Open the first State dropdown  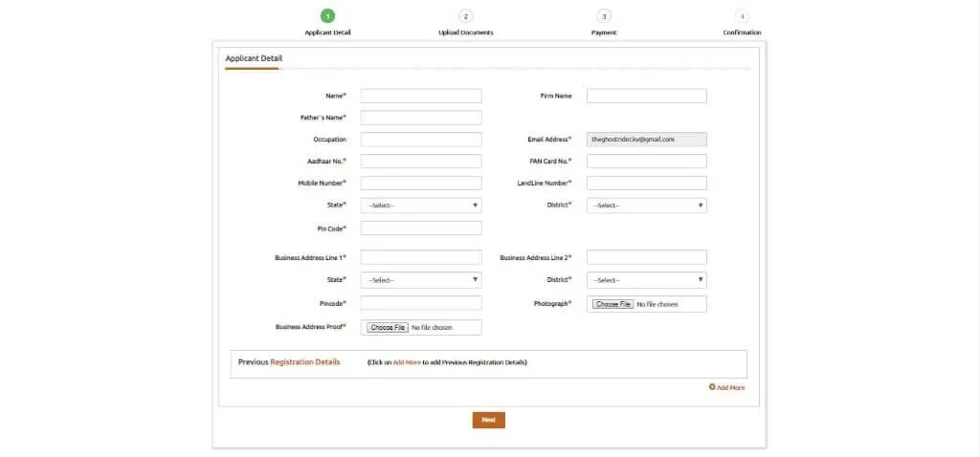tap(421, 206)
